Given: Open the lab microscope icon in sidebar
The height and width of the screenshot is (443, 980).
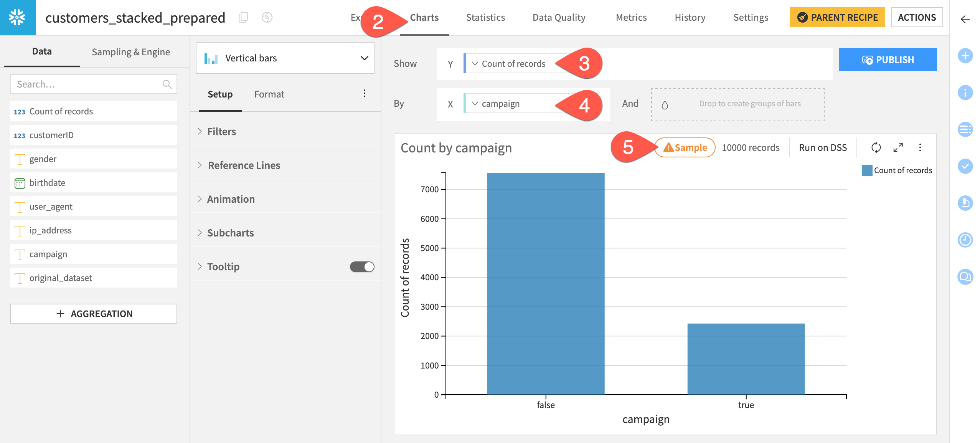Looking at the screenshot, I should (x=965, y=203).
